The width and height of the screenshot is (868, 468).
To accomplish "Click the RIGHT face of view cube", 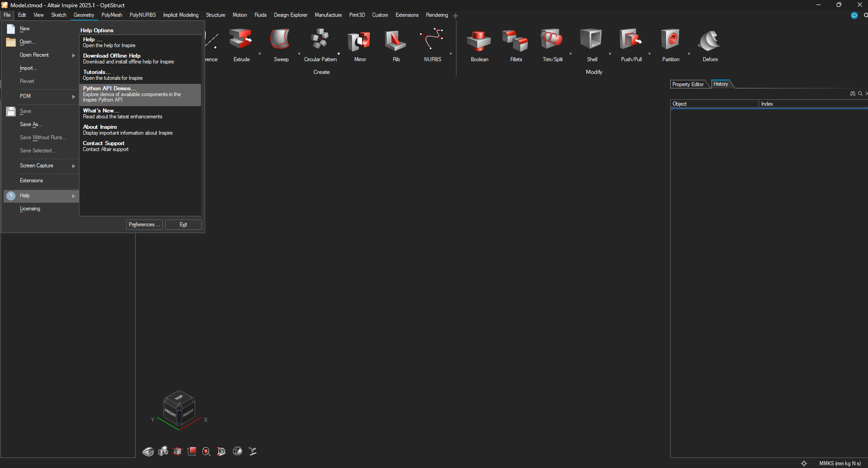I will [x=188, y=413].
